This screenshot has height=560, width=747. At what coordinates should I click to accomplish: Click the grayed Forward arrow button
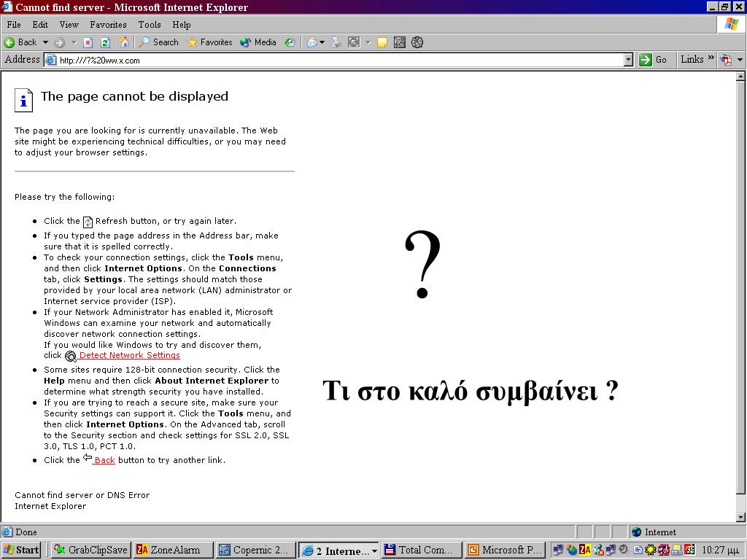tap(60, 43)
